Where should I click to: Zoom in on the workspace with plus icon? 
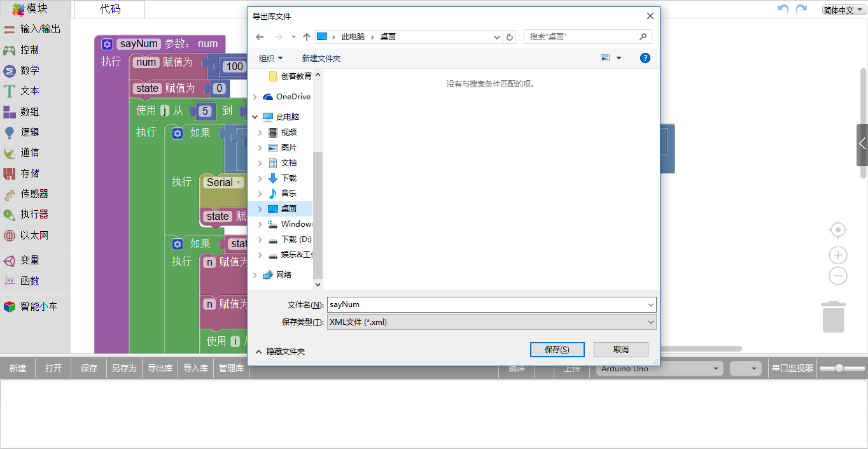pyautogui.click(x=837, y=255)
